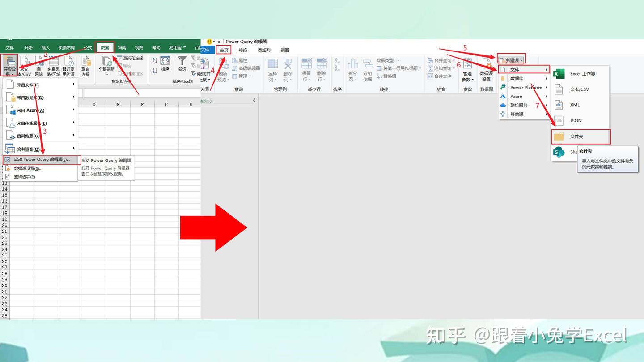644x362 pixels.
Task: Open the 审阅 tab in Excel
Action: tap(122, 48)
